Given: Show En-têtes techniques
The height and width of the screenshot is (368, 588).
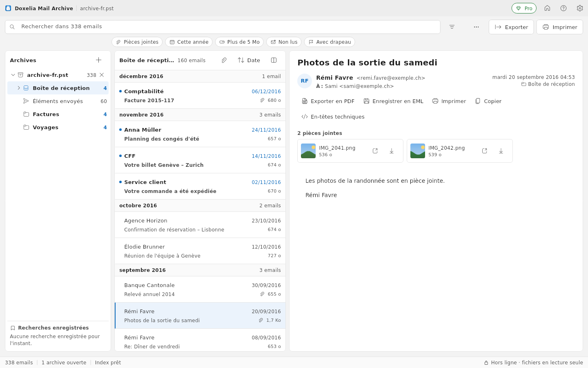Looking at the screenshot, I should tap(333, 117).
